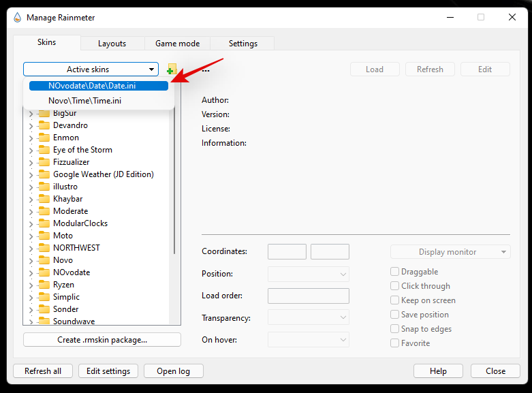Click the Simplic folder icon

pos(44,296)
